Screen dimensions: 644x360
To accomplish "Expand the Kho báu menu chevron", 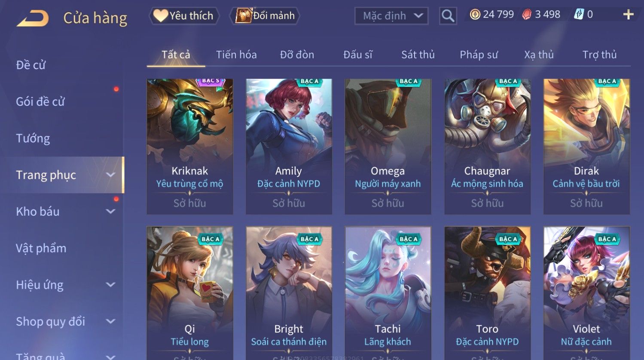I will (x=110, y=211).
